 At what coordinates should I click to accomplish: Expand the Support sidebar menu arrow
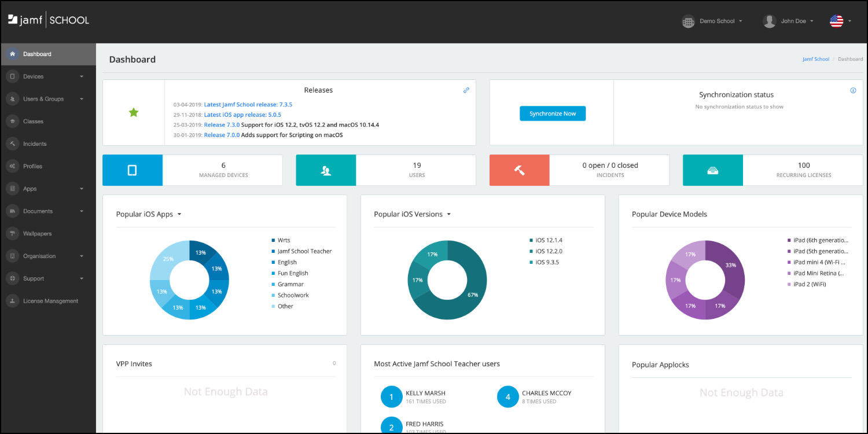pos(82,278)
